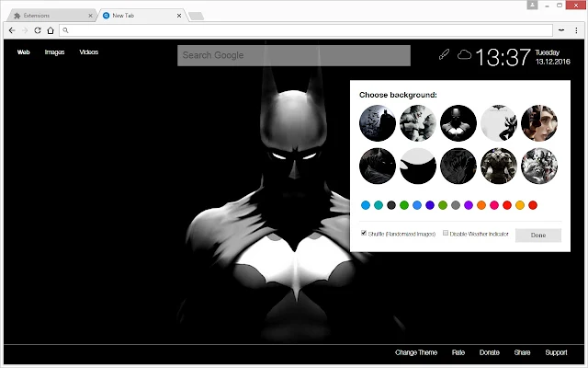Choose the pink color swatch
This screenshot has width=588, height=368.
pos(494,205)
